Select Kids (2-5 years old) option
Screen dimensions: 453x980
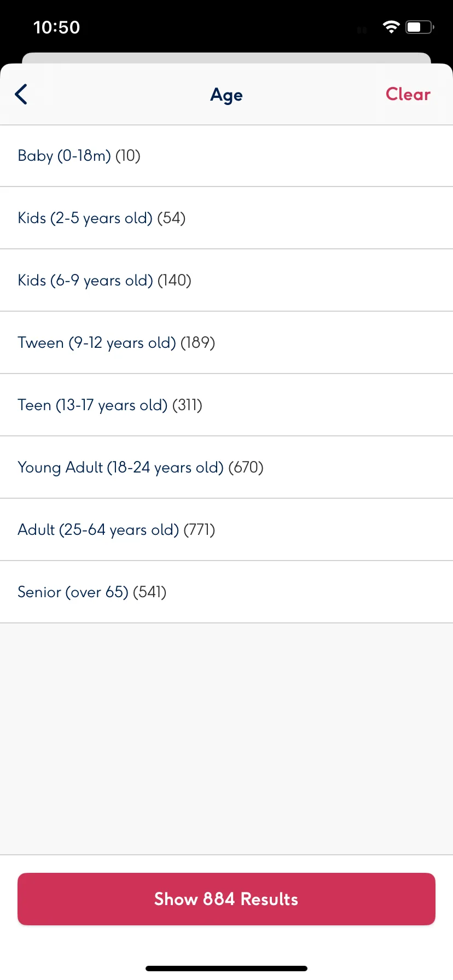tap(226, 218)
